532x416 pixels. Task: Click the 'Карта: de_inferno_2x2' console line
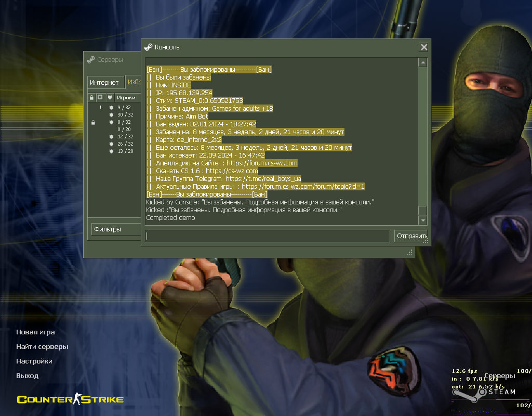click(184, 140)
